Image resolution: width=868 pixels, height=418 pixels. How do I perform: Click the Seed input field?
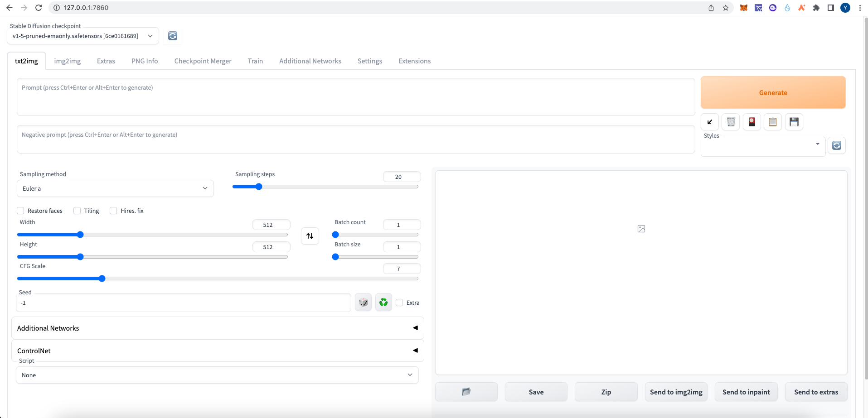coord(184,303)
